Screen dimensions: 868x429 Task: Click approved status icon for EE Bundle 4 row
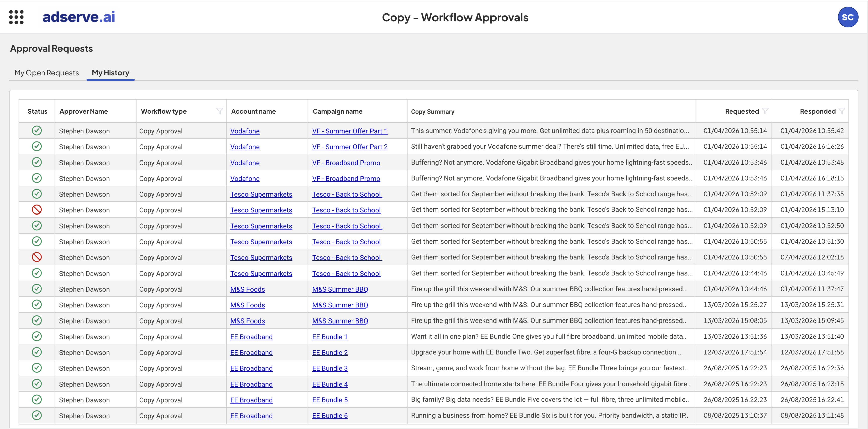tap(37, 384)
